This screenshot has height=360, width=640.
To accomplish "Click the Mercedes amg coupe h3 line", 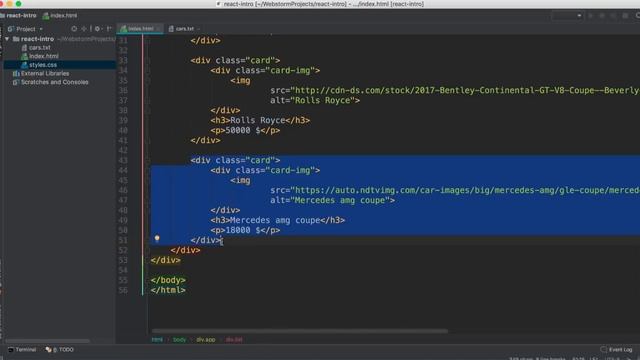I will click(x=278, y=220).
